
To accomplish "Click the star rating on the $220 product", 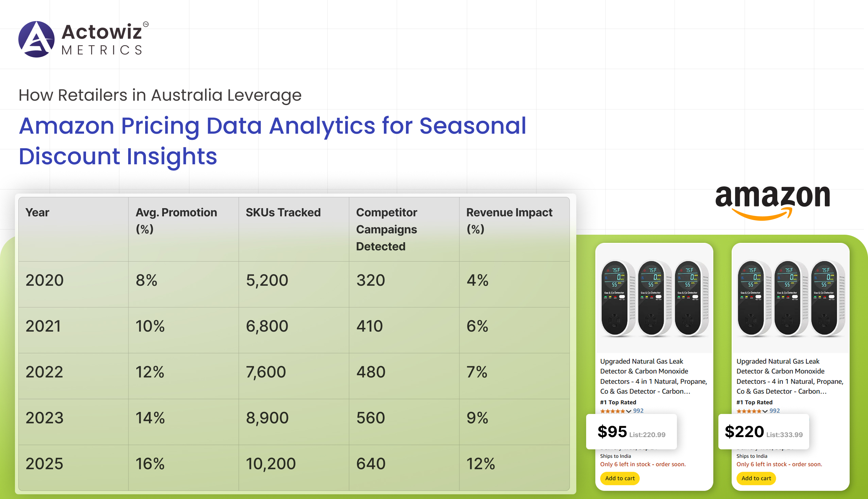I will [x=749, y=411].
